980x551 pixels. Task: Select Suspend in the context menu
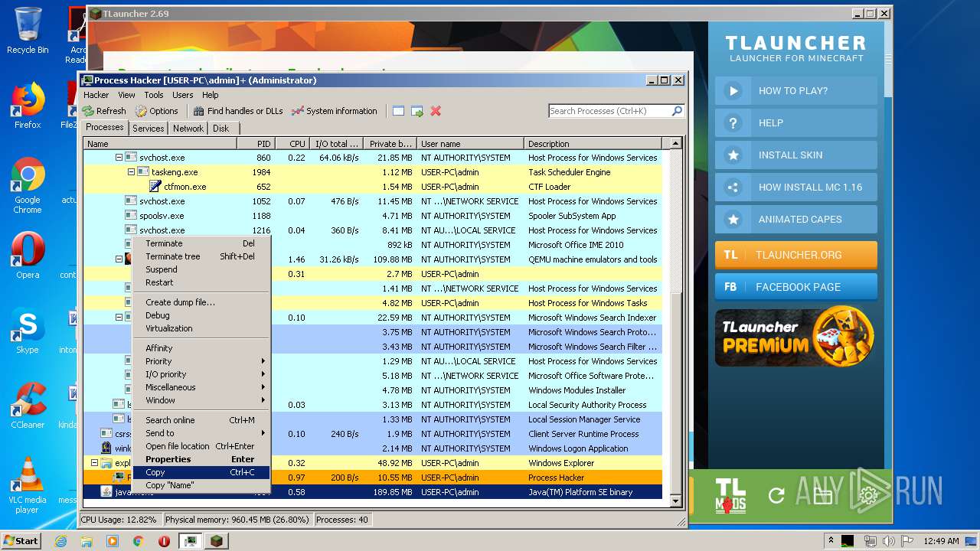201,269
